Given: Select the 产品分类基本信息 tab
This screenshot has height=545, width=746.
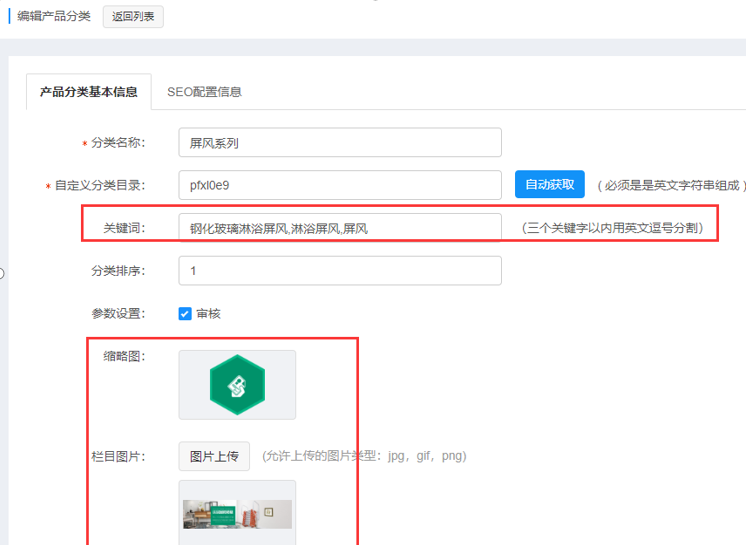Looking at the screenshot, I should point(88,92).
